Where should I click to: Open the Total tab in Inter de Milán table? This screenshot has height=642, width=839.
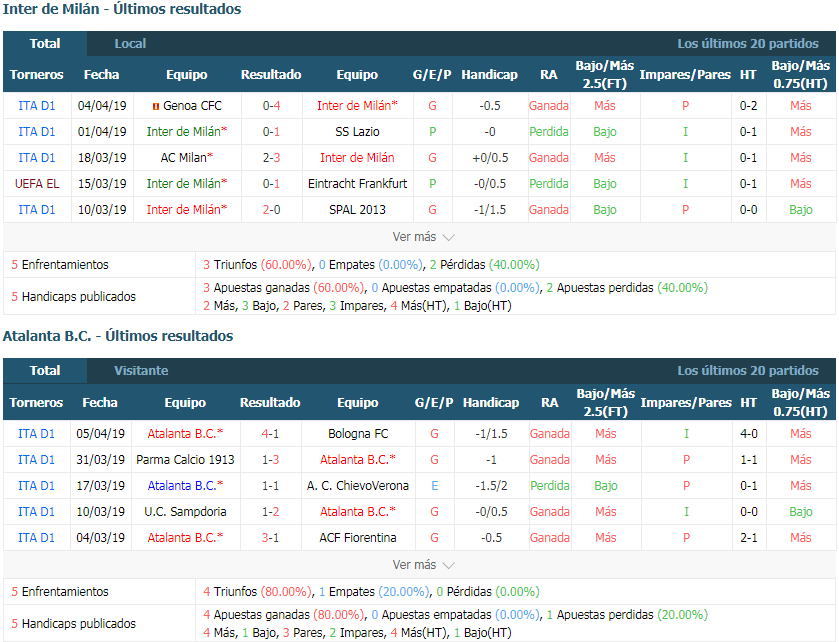coord(45,43)
